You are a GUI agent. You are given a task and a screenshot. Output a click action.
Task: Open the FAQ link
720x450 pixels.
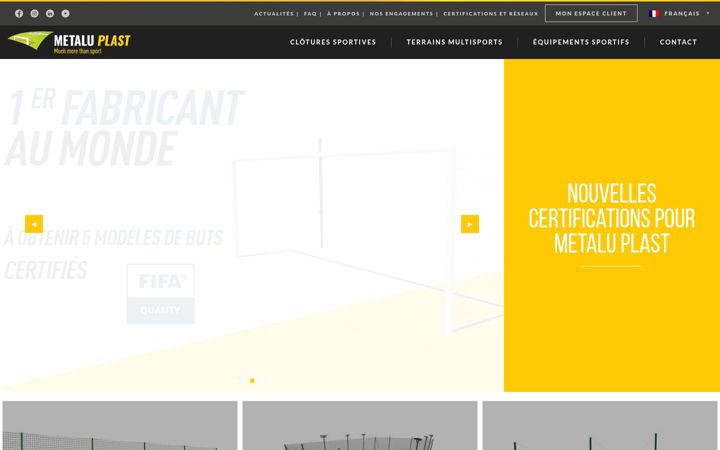[x=310, y=14]
